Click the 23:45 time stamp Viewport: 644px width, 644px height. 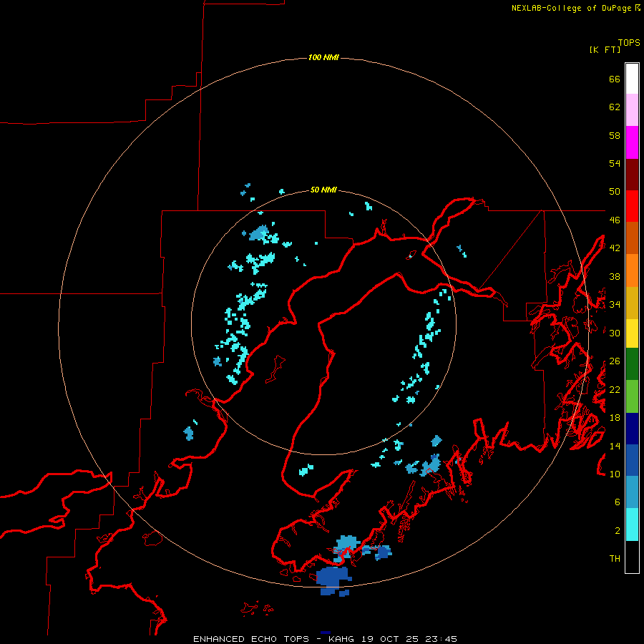(442, 639)
